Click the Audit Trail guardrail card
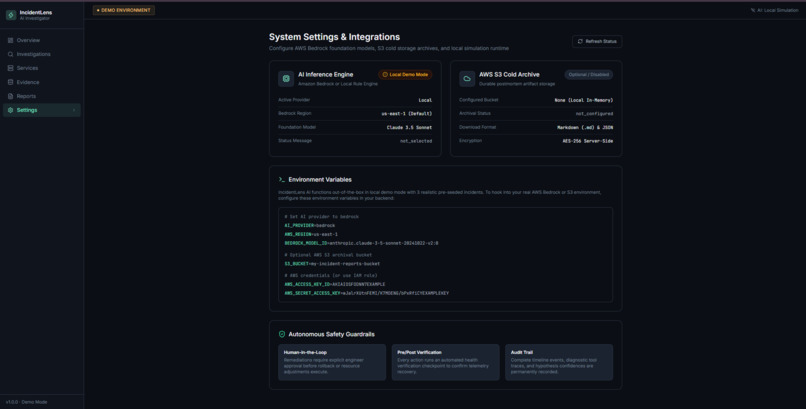Viewport: 806px width, 409px height. tap(559, 362)
